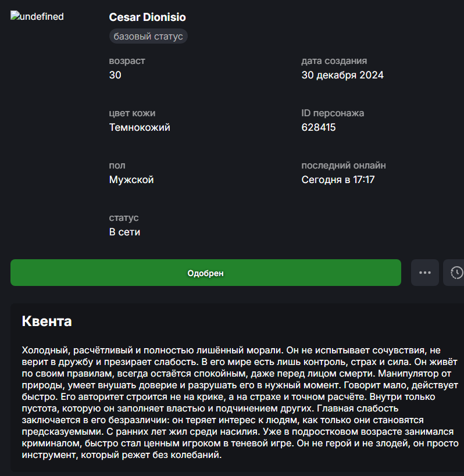Select the character ID 628415
464x476 pixels.
319,127
